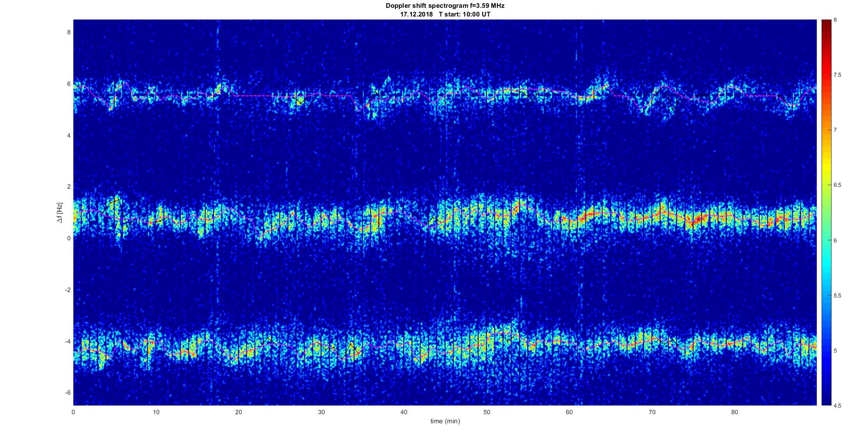Click y-axis tick label '4'
Screen dimensions: 868x435
click(69, 135)
